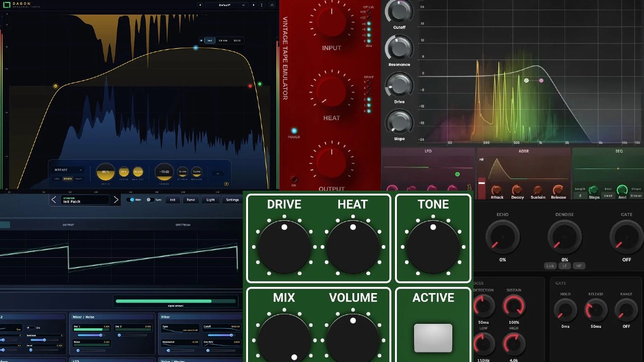The width and height of the screenshot is (644, 362).
Task: Select the previous patch arrow in the synth
Action: click(54, 200)
